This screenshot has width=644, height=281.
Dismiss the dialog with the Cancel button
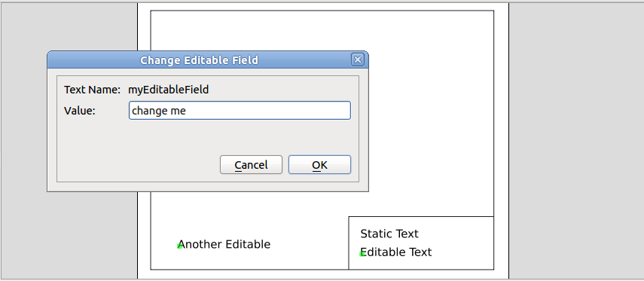251,165
